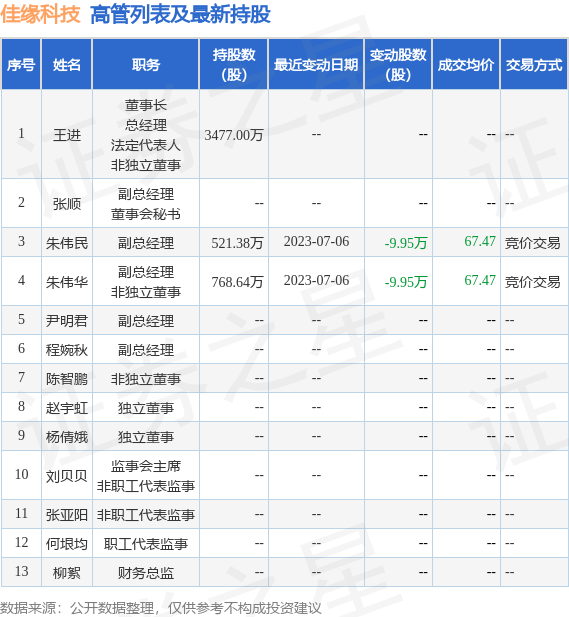Select the 最近变动日期 column header
Image resolution: width=569 pixels, height=617 pixels.
(x=316, y=65)
